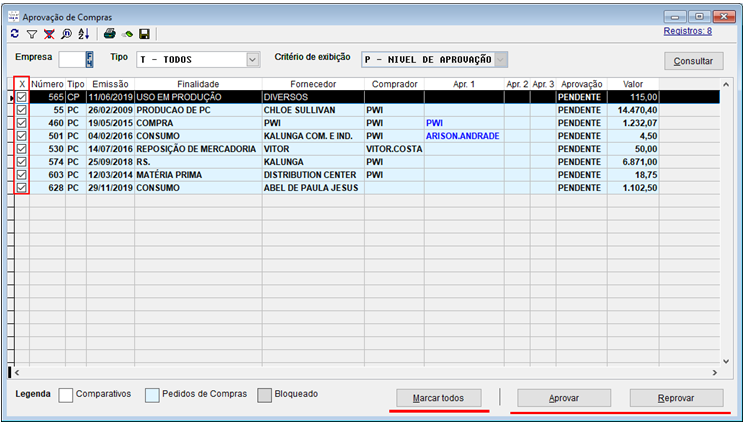Sort by the Fornecedor column header
The height and width of the screenshot is (425, 744).
(313, 84)
